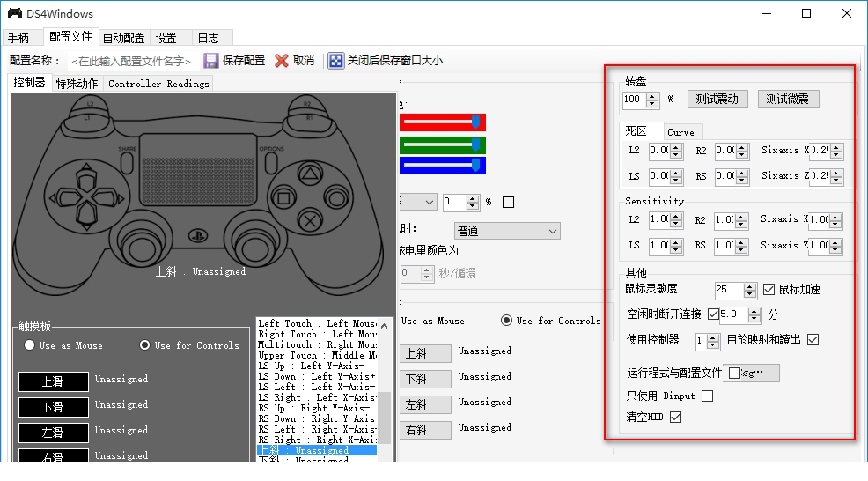Click the 测试震动 button
The width and height of the screenshot is (868, 481).
pos(717,100)
